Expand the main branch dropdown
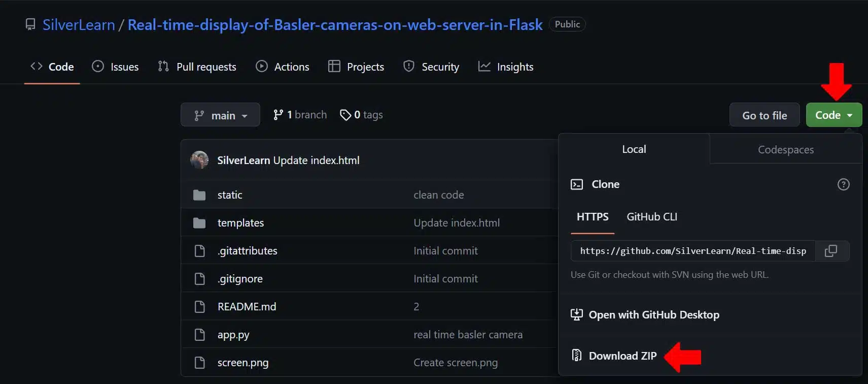868x384 pixels. coord(220,115)
